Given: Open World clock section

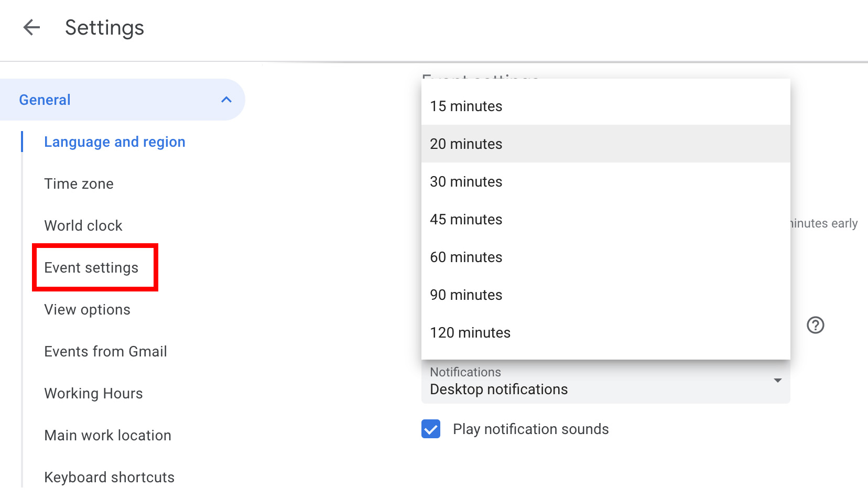Looking at the screenshot, I should pos(83,225).
